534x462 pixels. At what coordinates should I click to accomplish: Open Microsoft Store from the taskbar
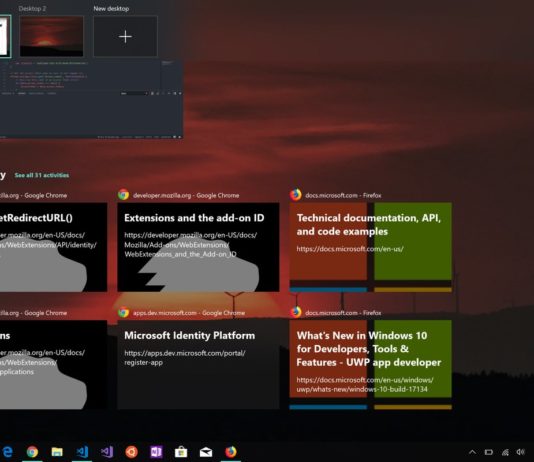point(181,452)
